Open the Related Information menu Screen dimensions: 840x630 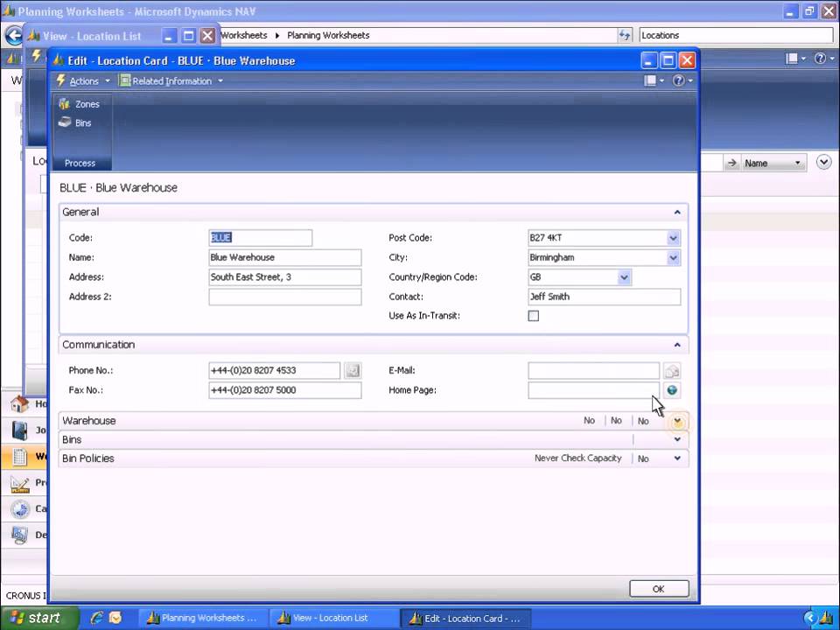coord(171,80)
